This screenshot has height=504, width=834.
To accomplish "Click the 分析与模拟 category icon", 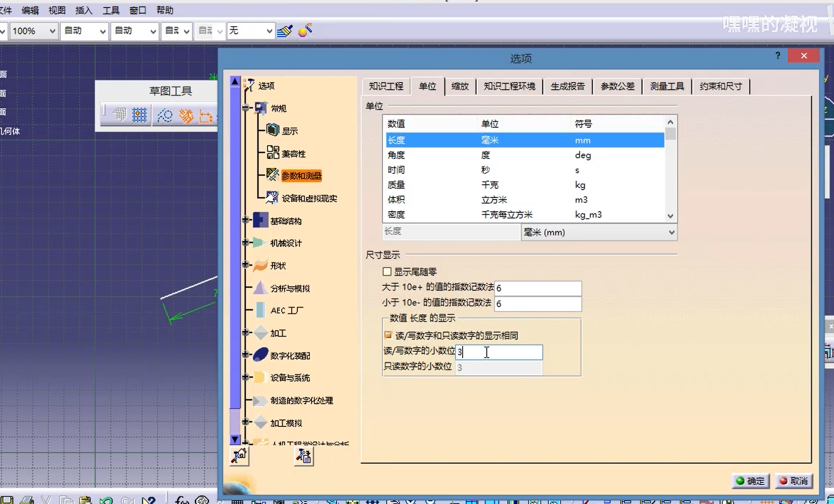I will [x=260, y=287].
